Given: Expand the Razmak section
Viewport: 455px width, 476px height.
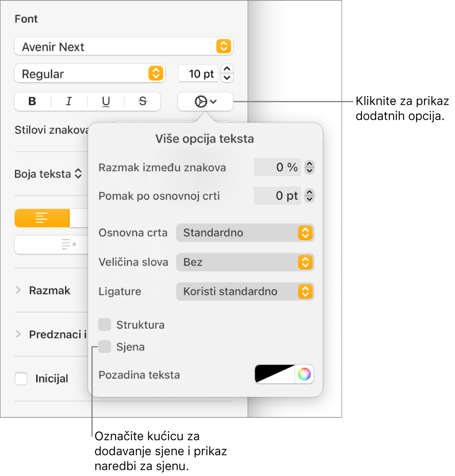Looking at the screenshot, I should pos(18,290).
